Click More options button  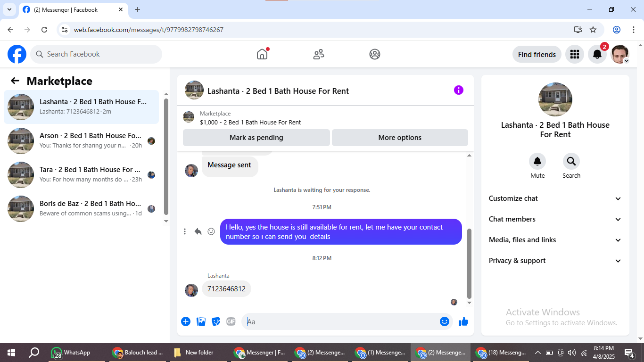tap(400, 138)
